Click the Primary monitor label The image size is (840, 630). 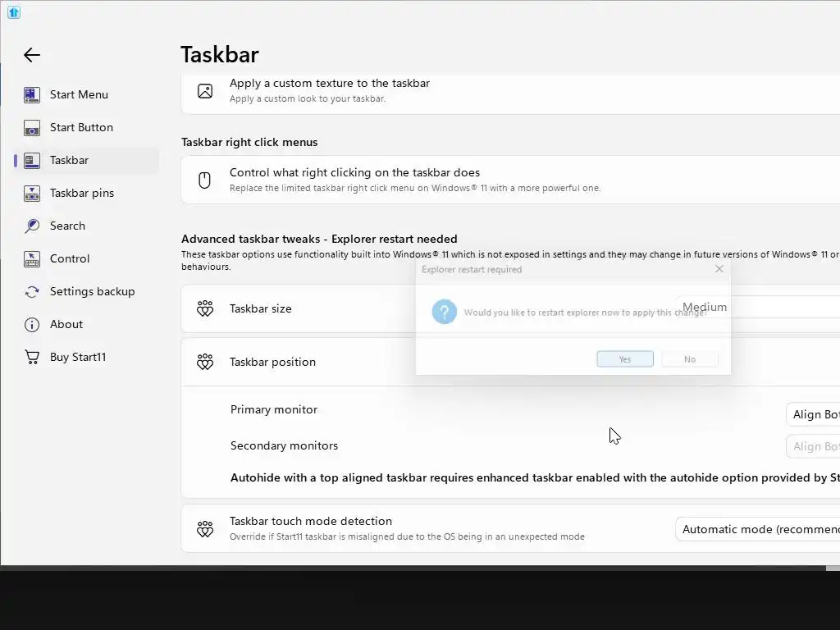tap(274, 410)
